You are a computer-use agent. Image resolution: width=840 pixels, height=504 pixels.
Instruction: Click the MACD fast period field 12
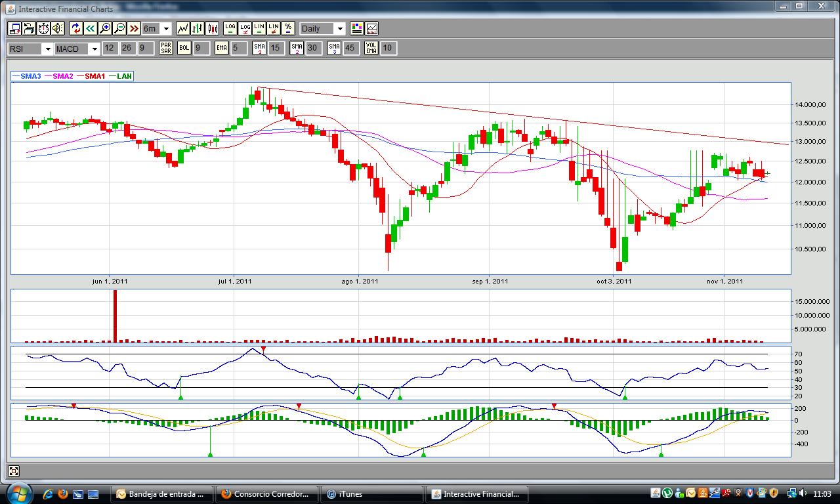click(x=110, y=48)
